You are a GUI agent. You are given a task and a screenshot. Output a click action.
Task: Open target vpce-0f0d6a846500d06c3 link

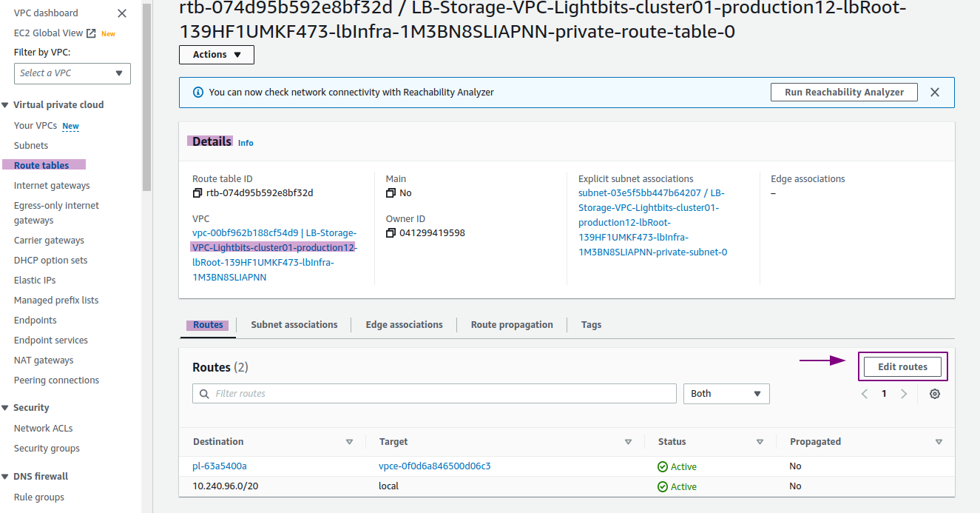pyautogui.click(x=435, y=466)
